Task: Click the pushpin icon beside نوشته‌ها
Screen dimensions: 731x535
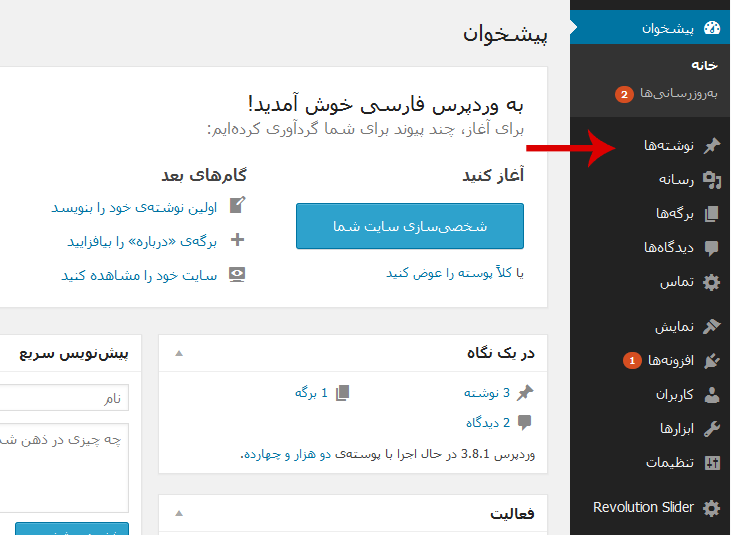Action: click(x=711, y=146)
